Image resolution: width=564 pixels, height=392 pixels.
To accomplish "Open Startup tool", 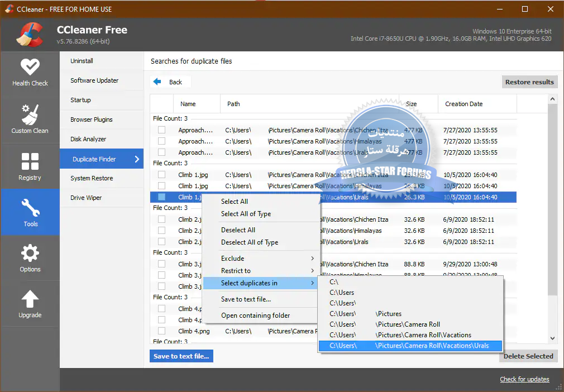I will coord(102,100).
